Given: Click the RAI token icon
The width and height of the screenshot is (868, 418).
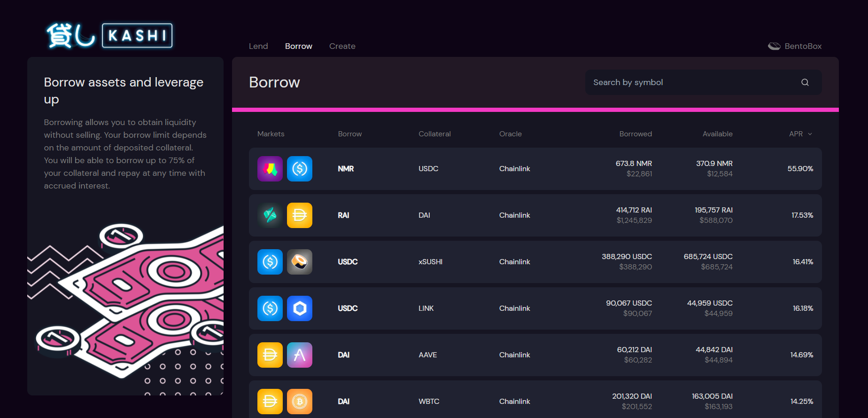Looking at the screenshot, I should point(270,215).
